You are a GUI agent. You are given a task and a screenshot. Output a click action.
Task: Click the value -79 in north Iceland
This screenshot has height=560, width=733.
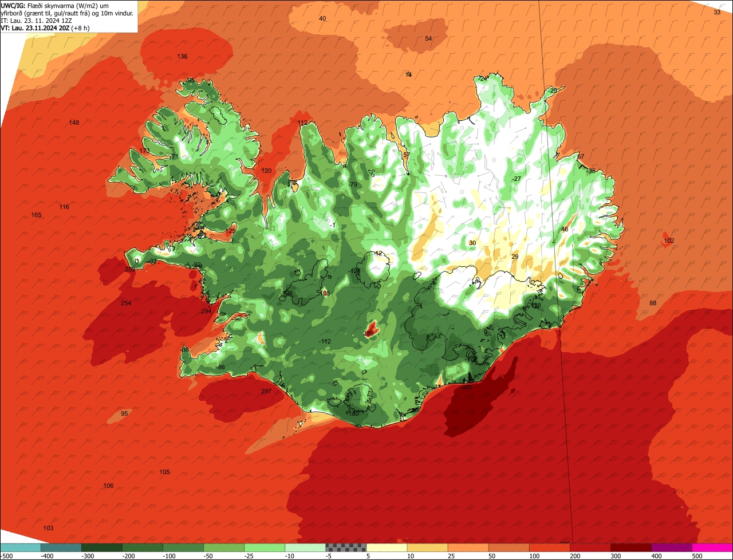click(x=353, y=184)
